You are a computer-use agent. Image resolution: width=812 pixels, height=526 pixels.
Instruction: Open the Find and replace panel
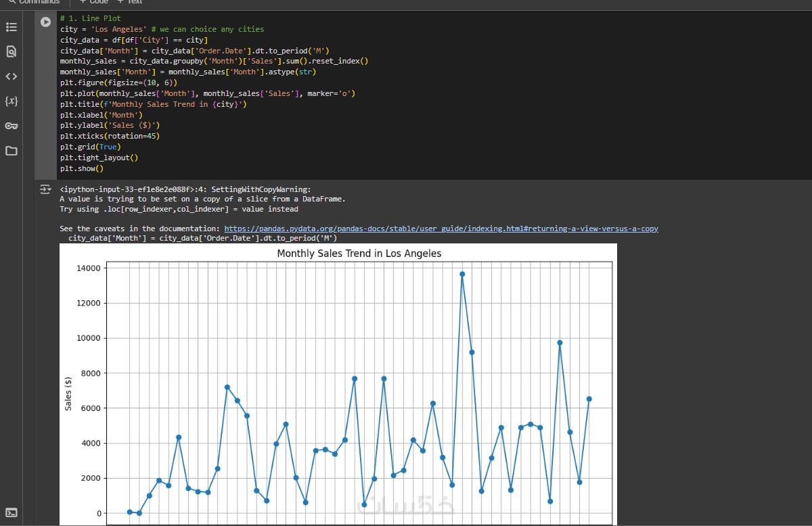[12, 51]
